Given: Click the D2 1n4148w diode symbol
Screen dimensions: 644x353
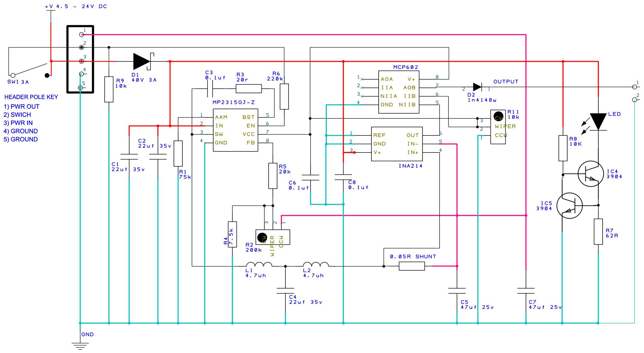Looking at the screenshot, I should tap(477, 87).
